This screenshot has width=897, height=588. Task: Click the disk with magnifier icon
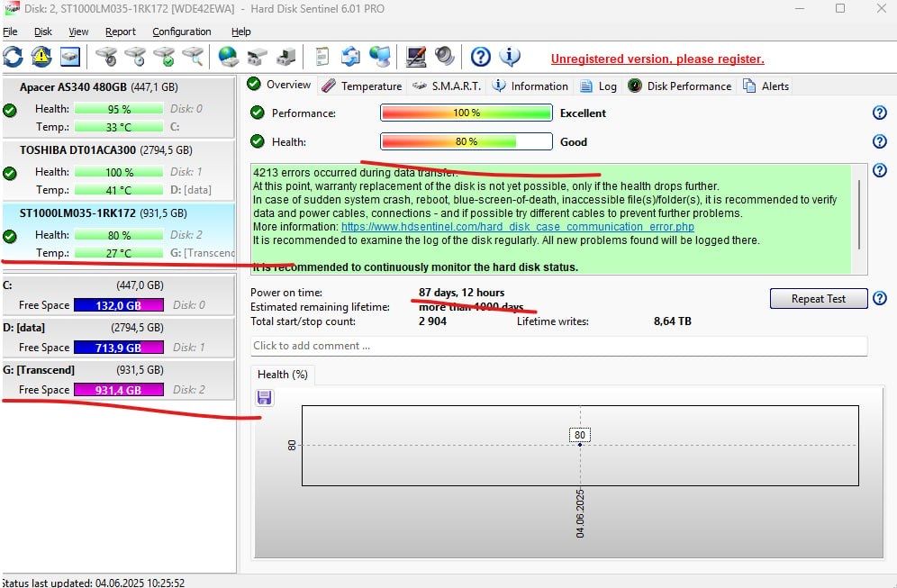click(193, 57)
